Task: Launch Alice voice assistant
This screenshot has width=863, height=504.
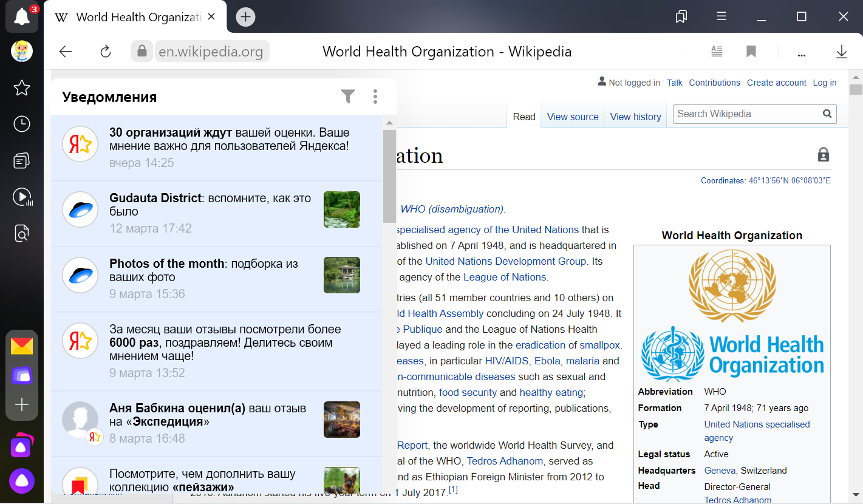Action: pyautogui.click(x=22, y=481)
